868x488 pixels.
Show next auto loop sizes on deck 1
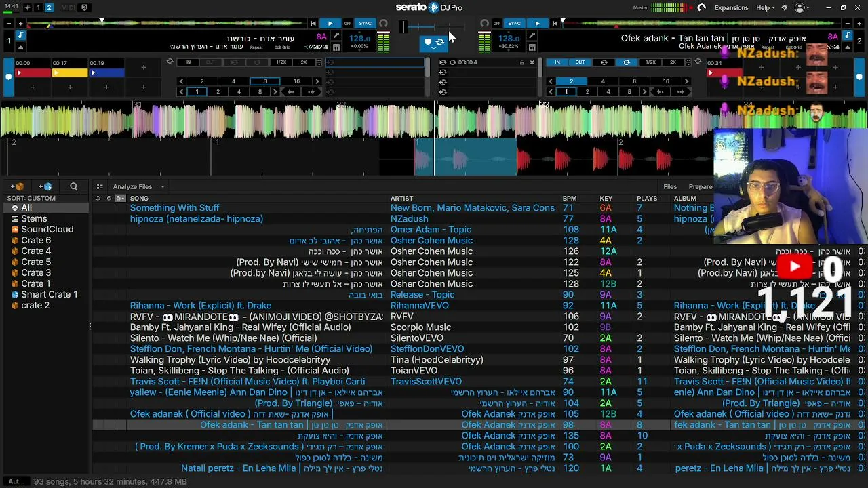pyautogui.click(x=317, y=81)
